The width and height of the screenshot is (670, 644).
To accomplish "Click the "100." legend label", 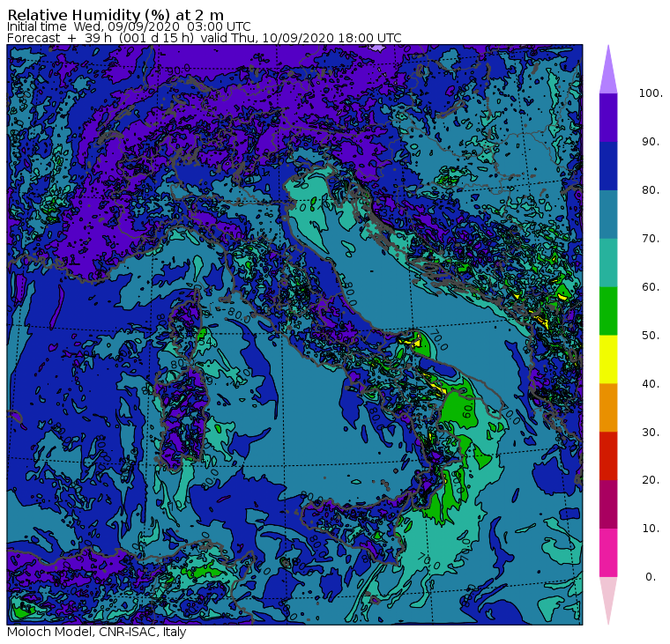I will tap(651, 93).
